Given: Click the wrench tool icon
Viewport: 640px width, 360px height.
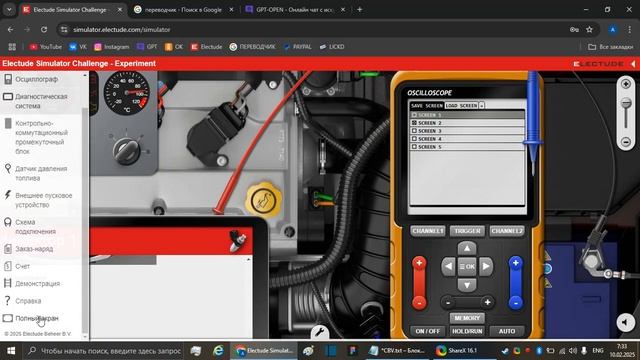Looking at the screenshot, I should coord(320,332).
